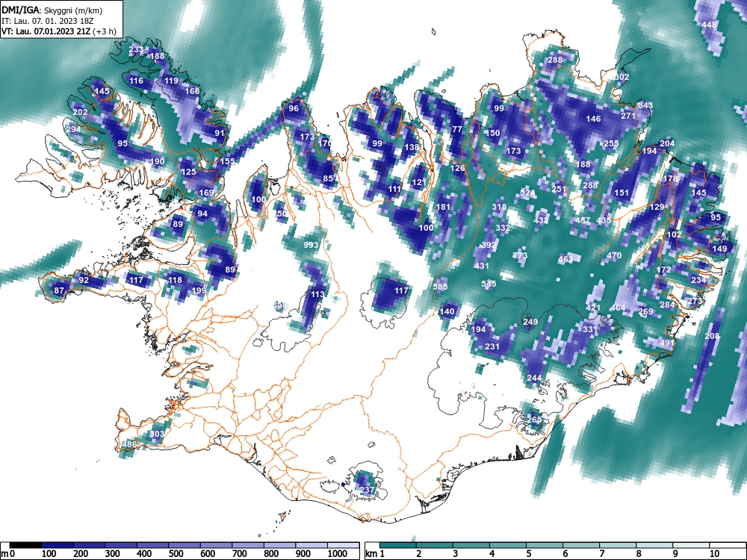The width and height of the screenshot is (747, 560).
Task: Select the value '303' on the southwest peninsula
Action: 157,434
